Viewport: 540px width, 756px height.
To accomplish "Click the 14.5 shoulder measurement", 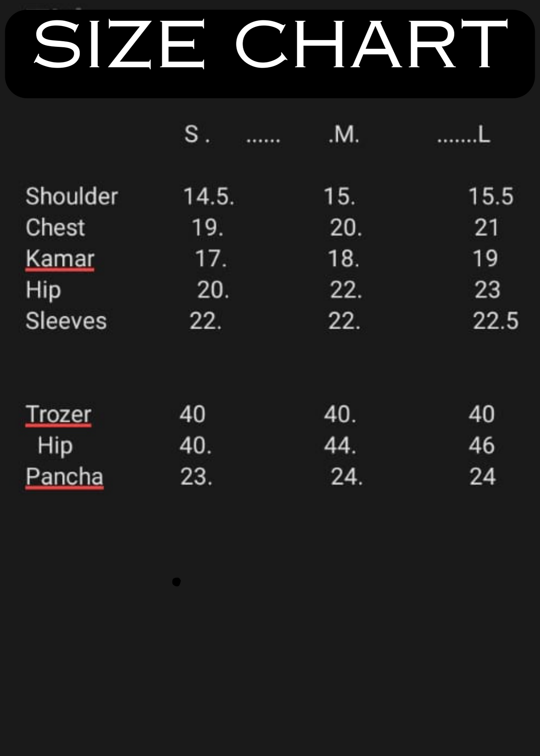I will (x=208, y=197).
